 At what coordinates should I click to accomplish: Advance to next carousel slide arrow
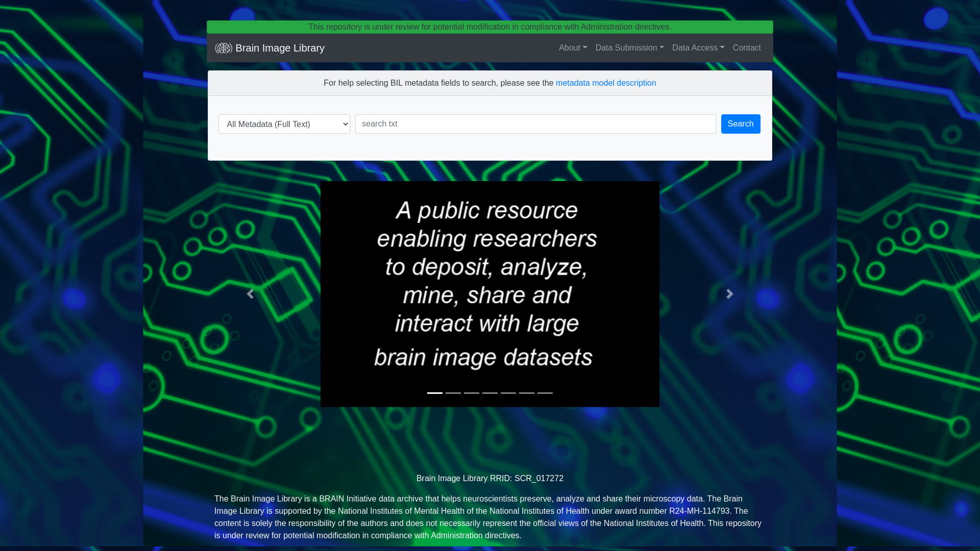pos(730,294)
